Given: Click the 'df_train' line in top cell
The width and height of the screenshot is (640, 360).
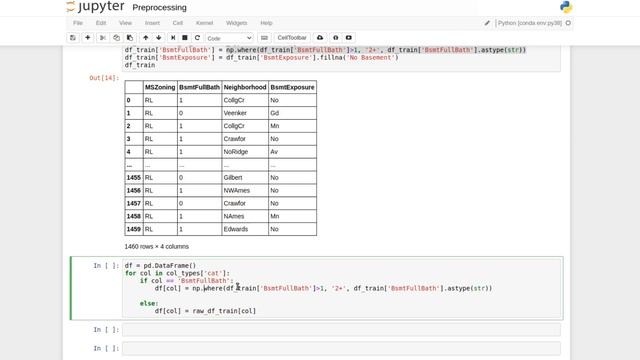Looking at the screenshot, I should (x=140, y=65).
